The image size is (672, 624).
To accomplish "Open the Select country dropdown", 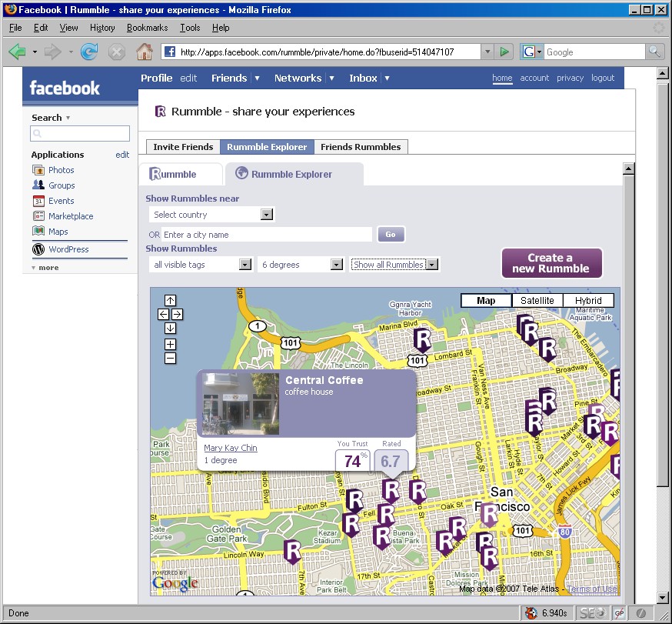I will (x=210, y=215).
